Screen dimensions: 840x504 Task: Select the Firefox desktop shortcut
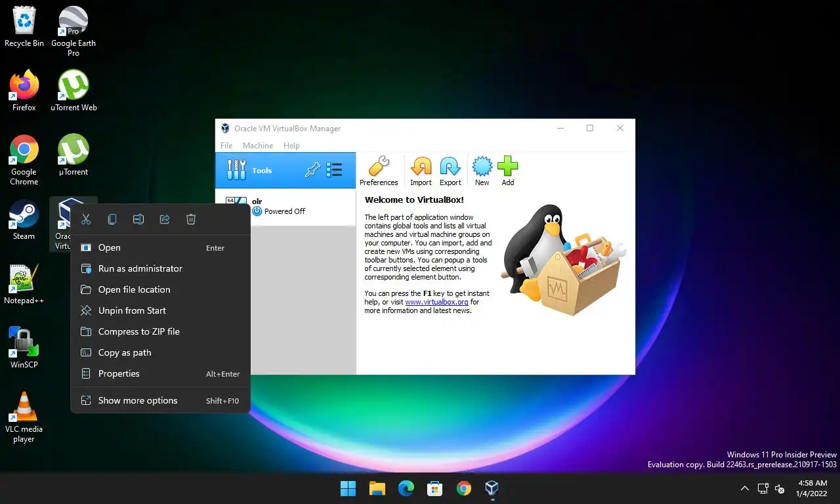[x=24, y=91]
